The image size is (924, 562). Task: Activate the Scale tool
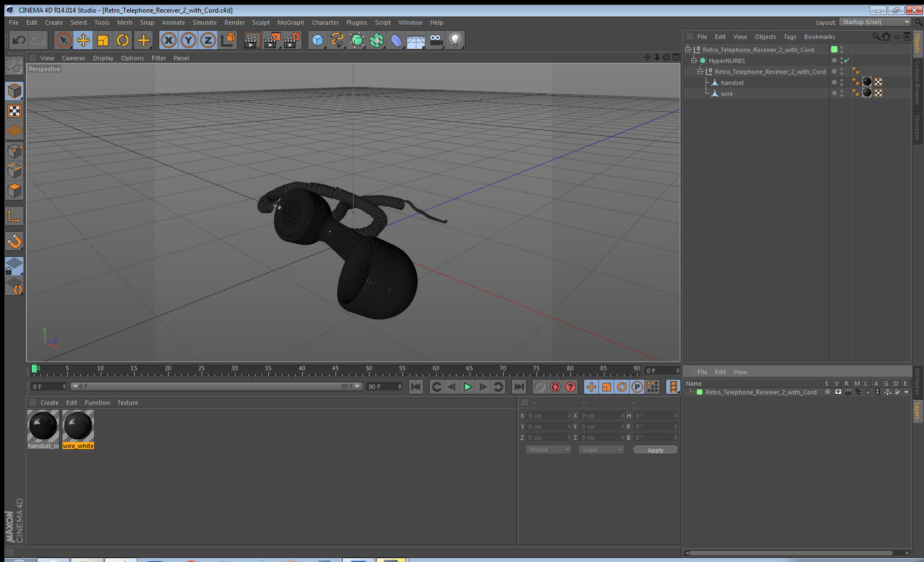[x=103, y=40]
